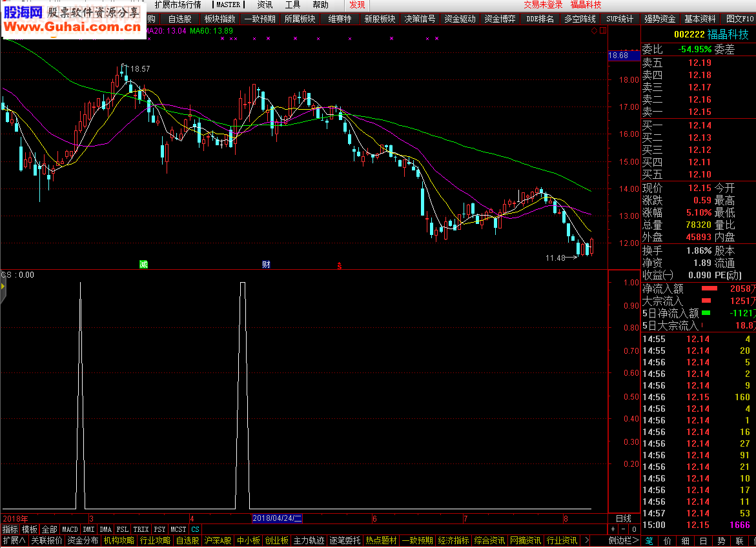Expand the 侧边栏 sidebar toggle
This screenshot has width=756, height=548.
click(x=623, y=540)
